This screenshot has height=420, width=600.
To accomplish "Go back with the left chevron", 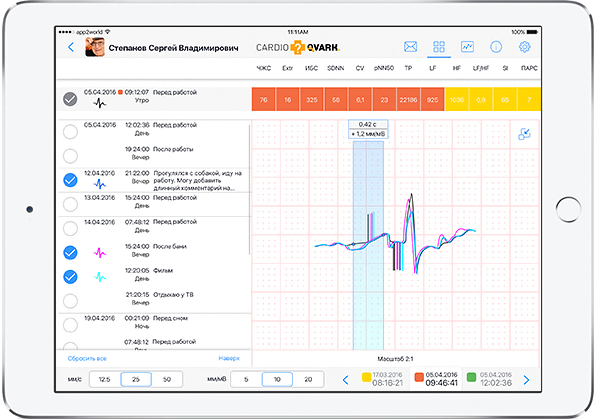I will click(71, 47).
